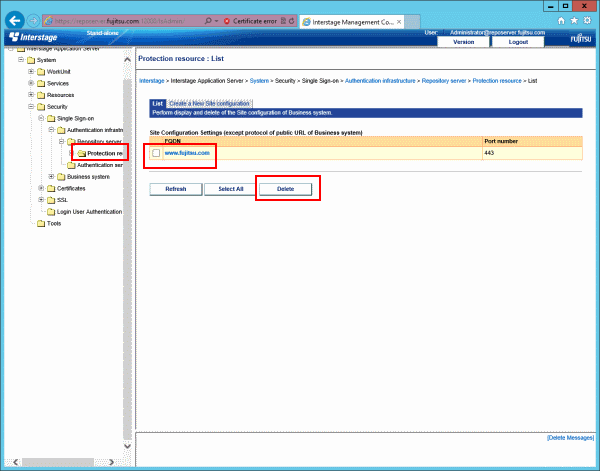Expand the Resources tree node
This screenshot has height=471, width=600.
[31, 95]
